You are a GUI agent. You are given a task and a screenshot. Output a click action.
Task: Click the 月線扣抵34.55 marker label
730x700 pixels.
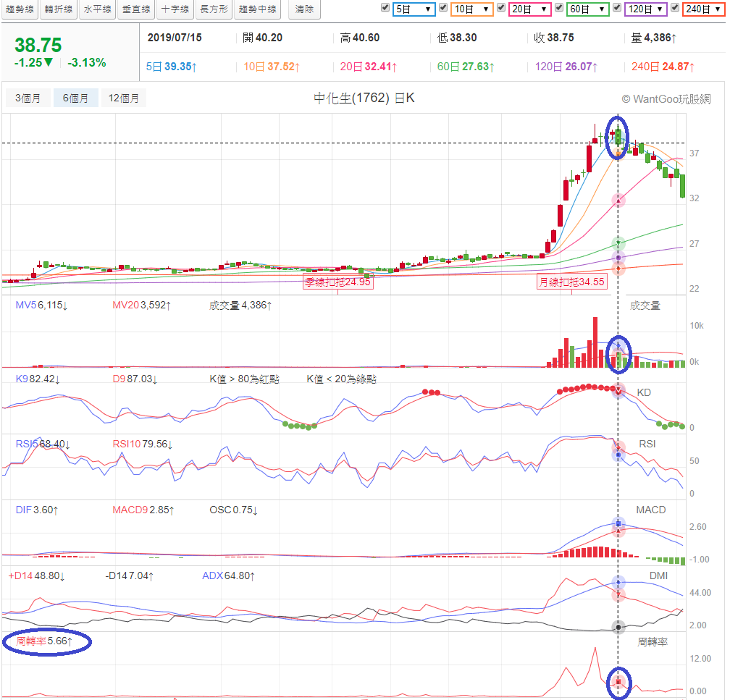(x=571, y=282)
